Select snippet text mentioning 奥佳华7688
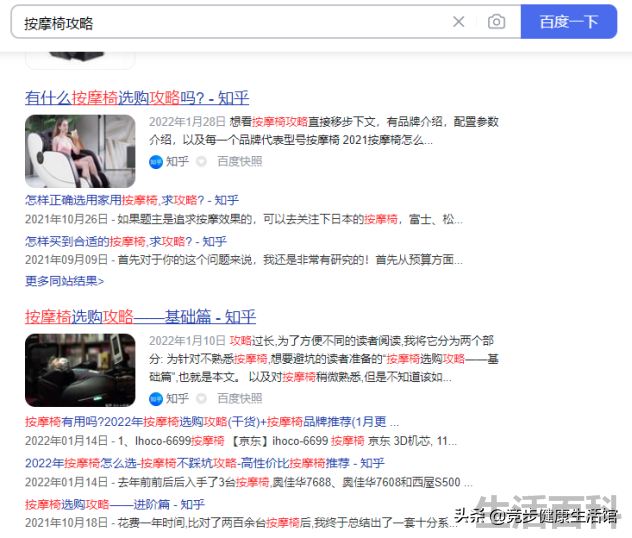Viewport: 632px width, 538px height. 249,482
